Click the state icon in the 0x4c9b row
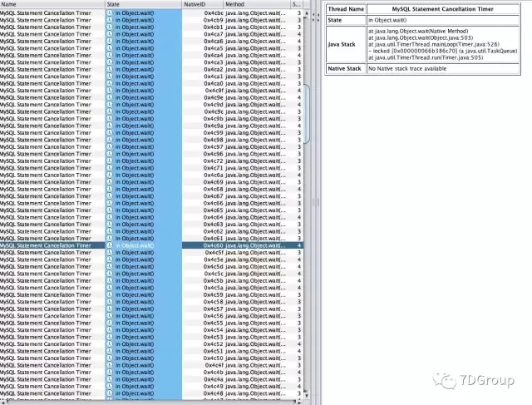Viewport: 532px width, 405px height. coord(109,118)
